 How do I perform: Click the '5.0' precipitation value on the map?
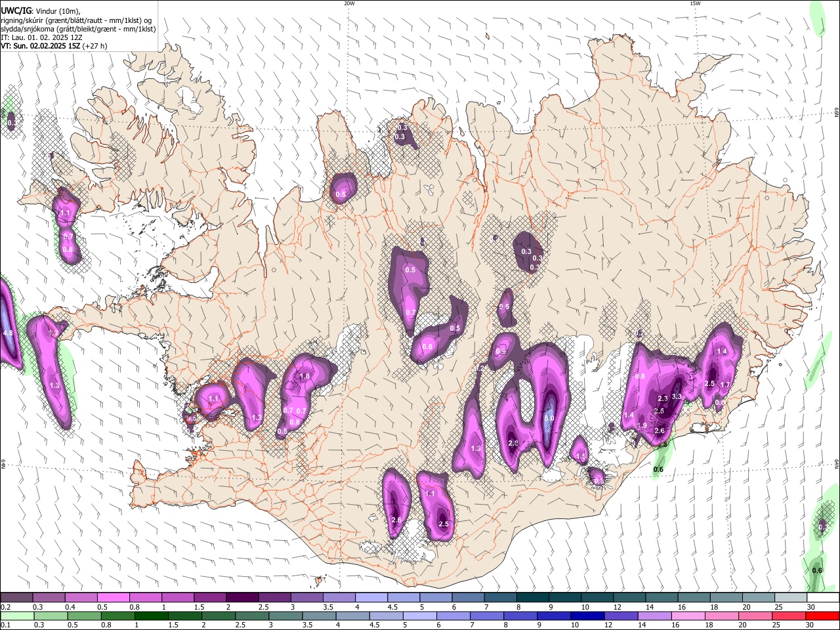549,417
